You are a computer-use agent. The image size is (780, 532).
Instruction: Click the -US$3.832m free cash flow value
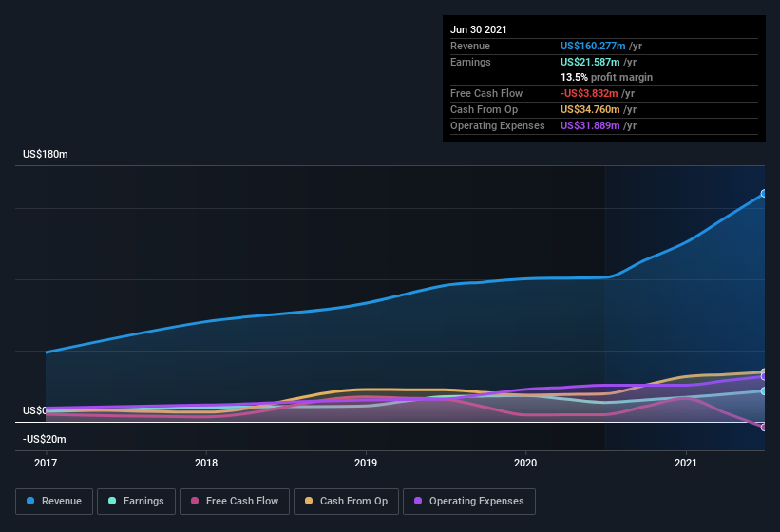pyautogui.click(x=589, y=93)
